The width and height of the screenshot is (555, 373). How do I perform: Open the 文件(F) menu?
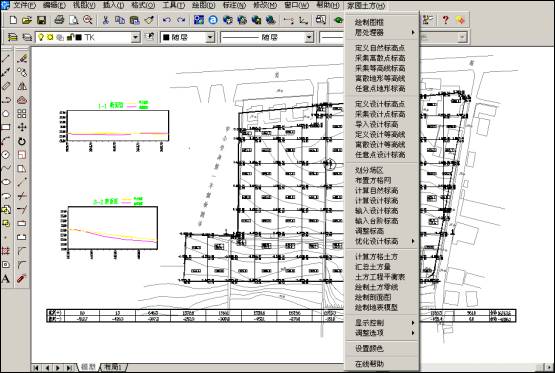(x=25, y=6)
